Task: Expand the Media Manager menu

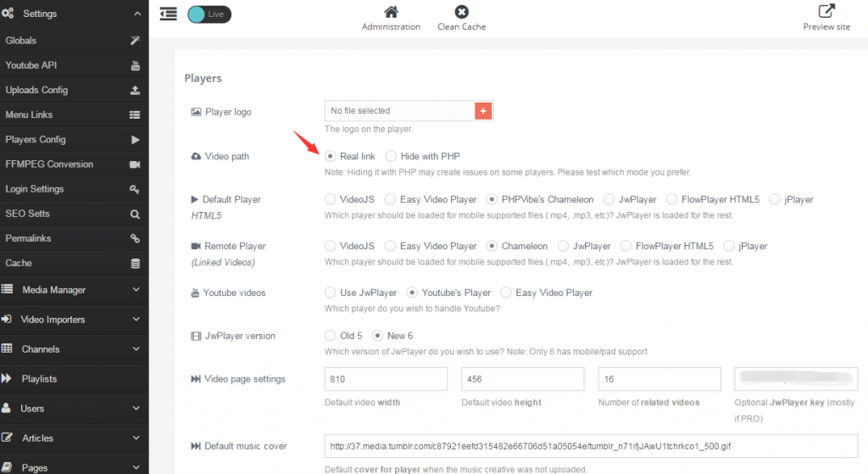Action: pyautogui.click(x=136, y=290)
